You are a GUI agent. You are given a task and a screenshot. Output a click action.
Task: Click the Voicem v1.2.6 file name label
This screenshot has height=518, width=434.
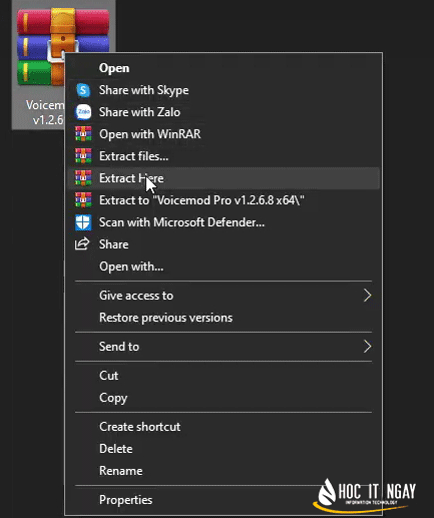(45, 112)
